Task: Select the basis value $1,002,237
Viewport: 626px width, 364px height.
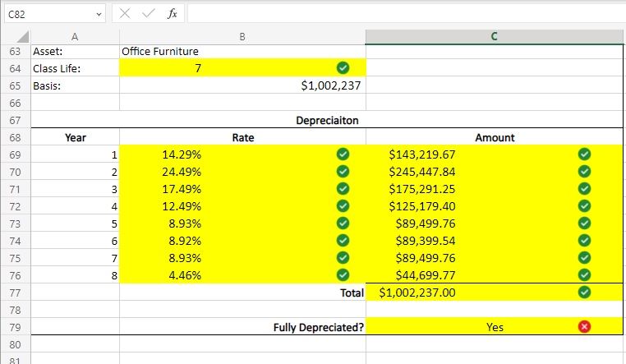Action: (x=242, y=85)
